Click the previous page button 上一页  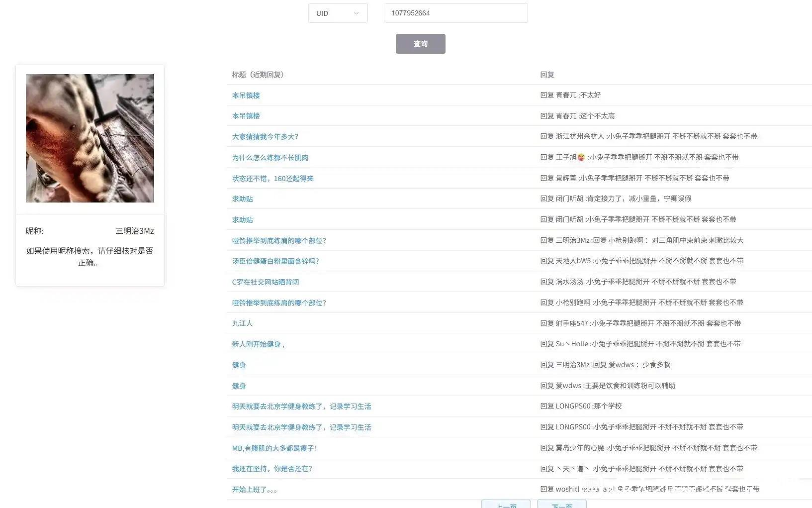coord(506,504)
